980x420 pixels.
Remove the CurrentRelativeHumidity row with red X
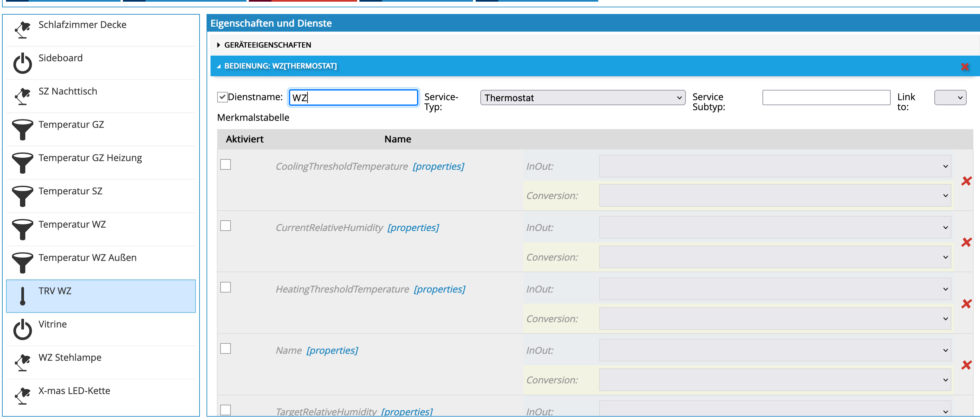pos(966,242)
